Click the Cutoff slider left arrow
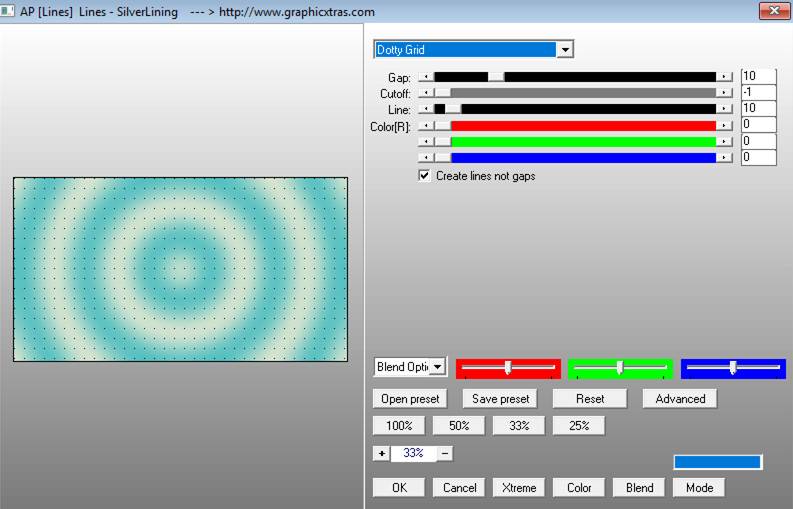Viewport: 793px width, 509px height. 426,93
